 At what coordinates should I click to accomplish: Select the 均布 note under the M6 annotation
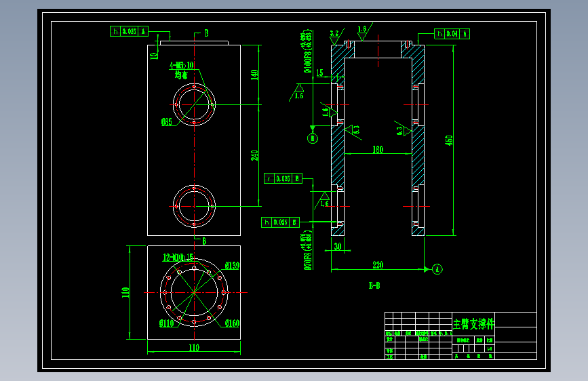point(181,75)
